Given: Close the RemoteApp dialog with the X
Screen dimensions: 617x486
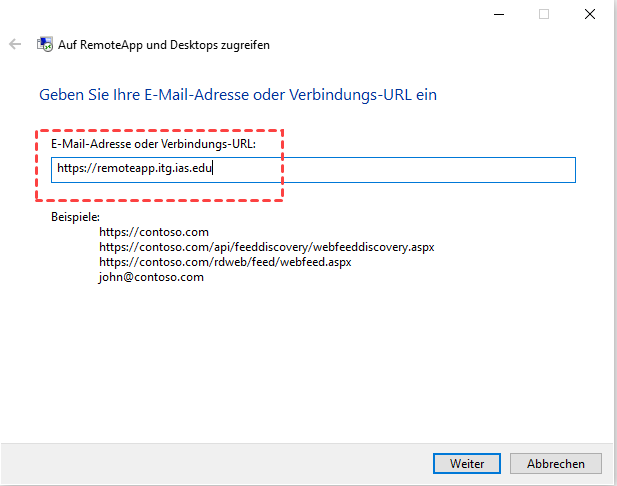Looking at the screenshot, I should click(591, 14).
